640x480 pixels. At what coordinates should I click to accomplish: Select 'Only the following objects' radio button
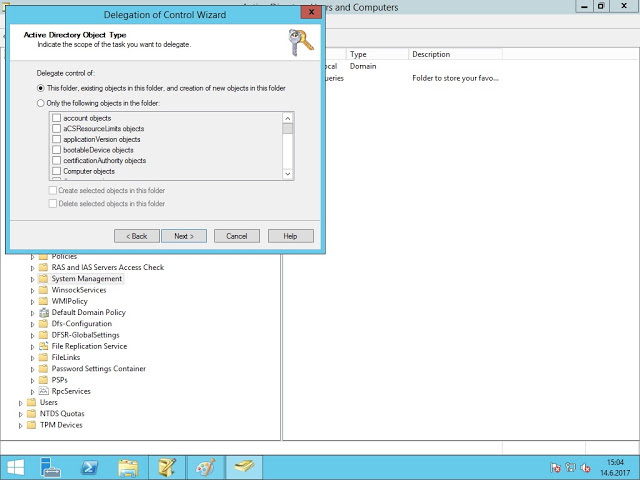(41, 103)
